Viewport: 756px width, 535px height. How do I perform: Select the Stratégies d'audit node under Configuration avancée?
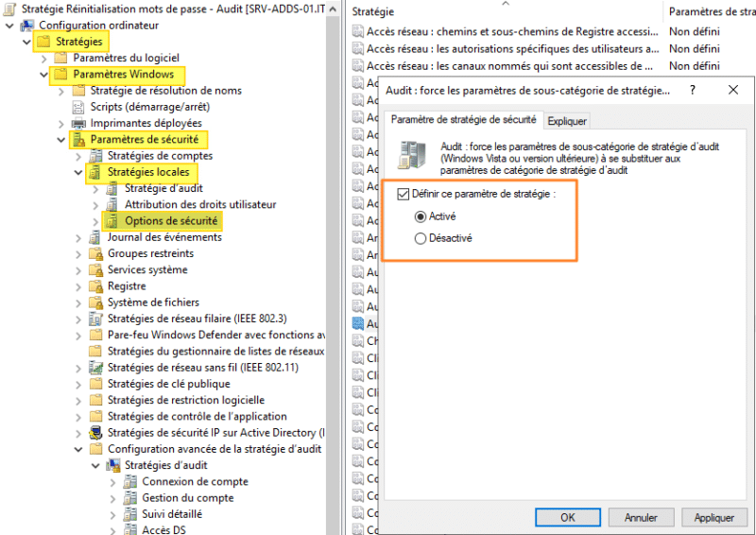click(166, 466)
